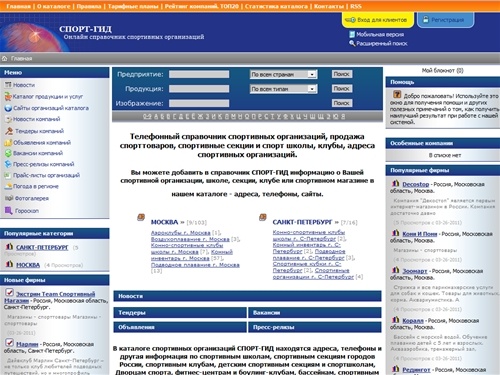Open the Коралл company link
Screen dimensions: 500x375
[413, 321]
